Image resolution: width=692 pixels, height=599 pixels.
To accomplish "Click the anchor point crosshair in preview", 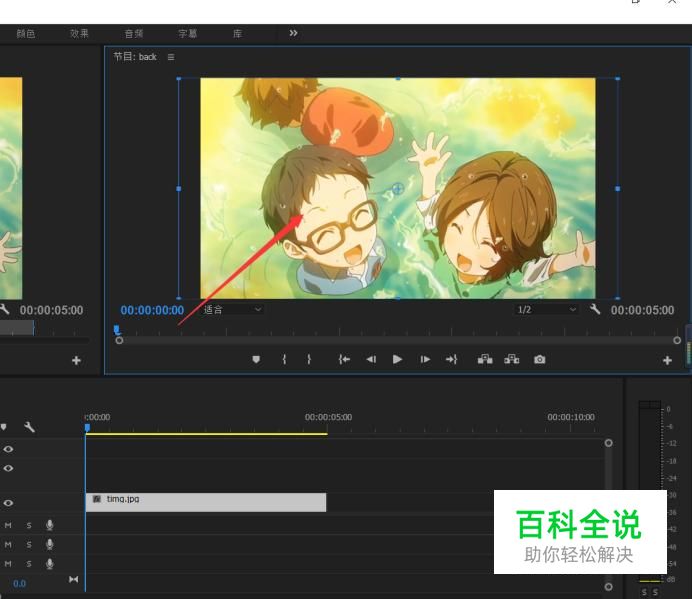I will (398, 188).
